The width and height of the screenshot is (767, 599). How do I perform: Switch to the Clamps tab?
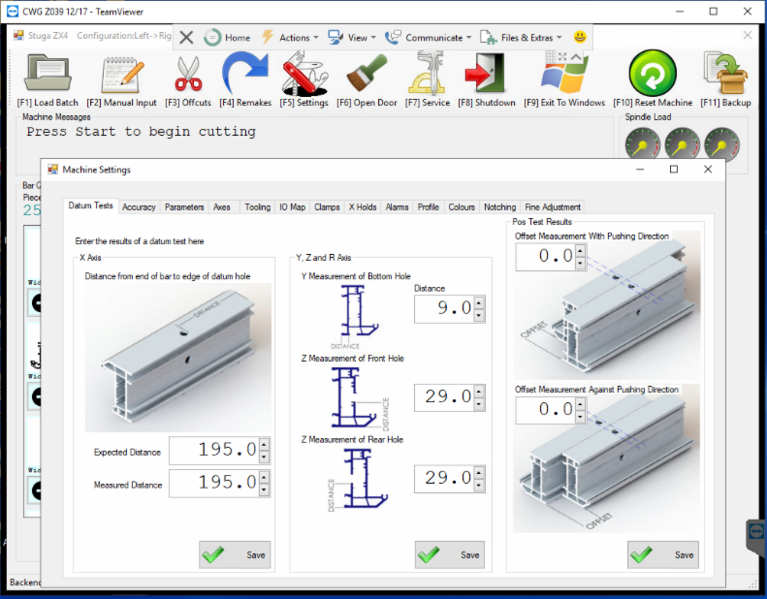pos(327,207)
